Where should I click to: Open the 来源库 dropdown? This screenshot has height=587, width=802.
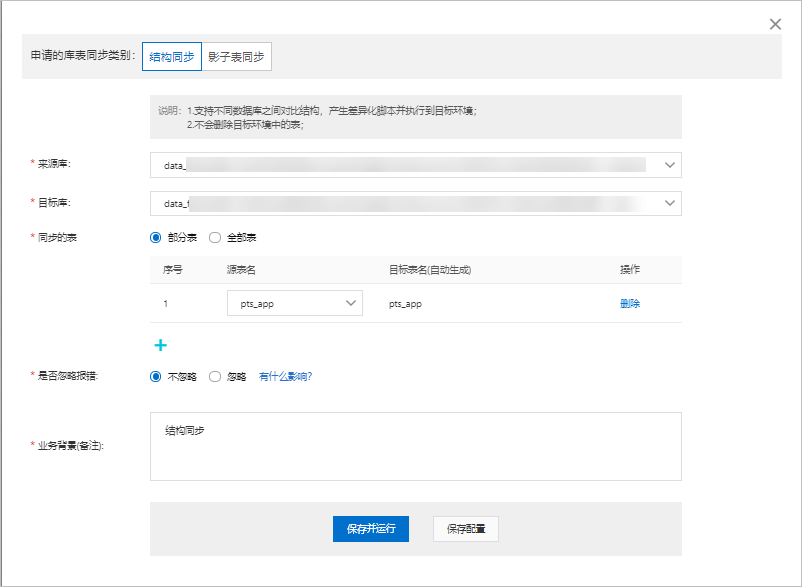(415, 165)
